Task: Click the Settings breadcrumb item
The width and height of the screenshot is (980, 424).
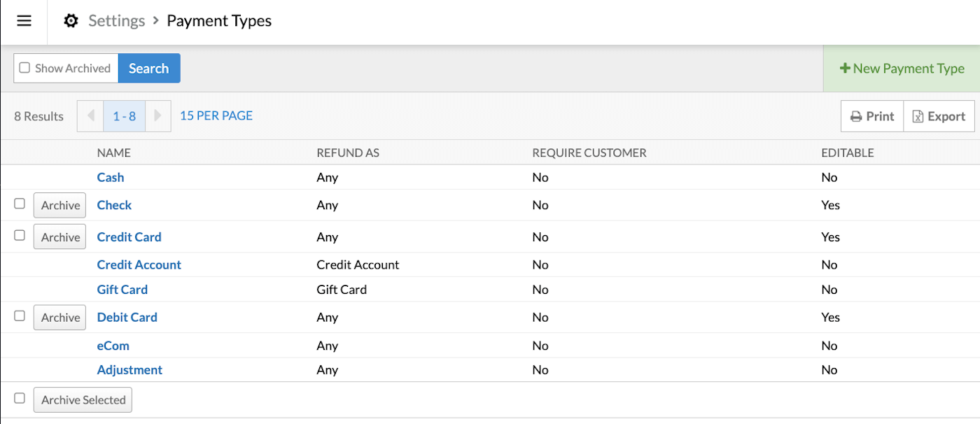Action: point(116,20)
